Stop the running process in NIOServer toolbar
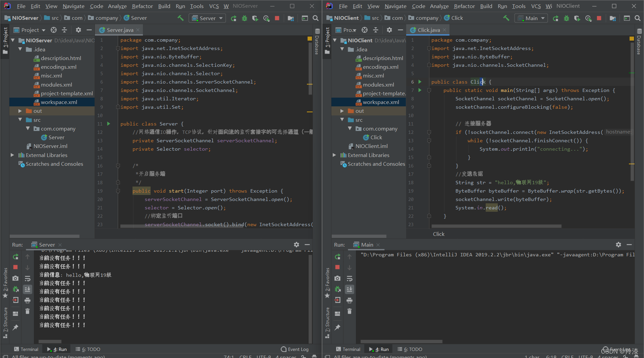 pos(277,18)
